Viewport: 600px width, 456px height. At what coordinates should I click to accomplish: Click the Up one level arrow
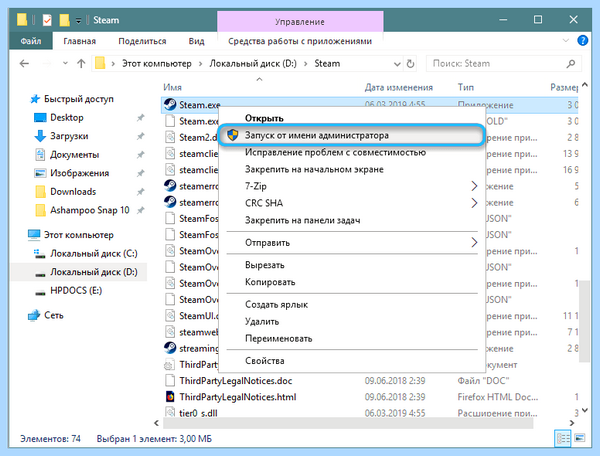click(x=81, y=64)
